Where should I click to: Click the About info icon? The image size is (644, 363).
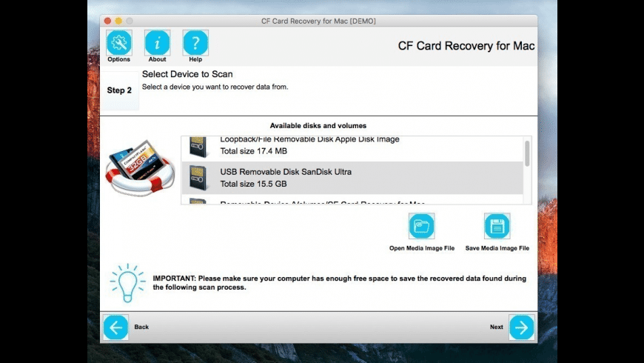pos(157,42)
